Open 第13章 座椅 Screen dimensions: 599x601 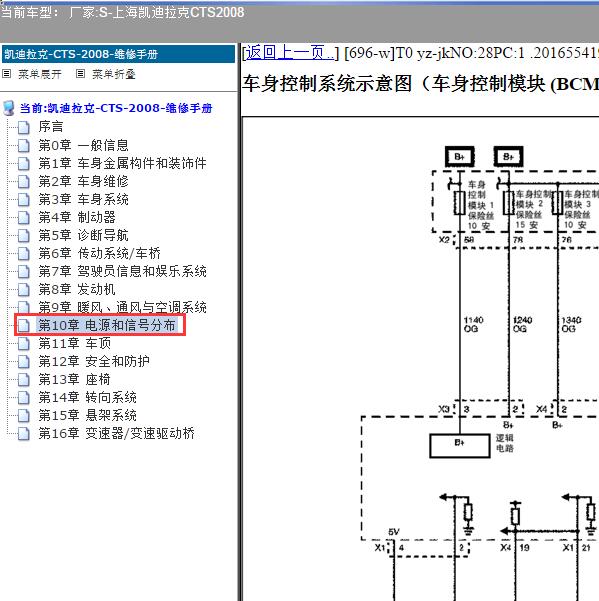(75, 379)
